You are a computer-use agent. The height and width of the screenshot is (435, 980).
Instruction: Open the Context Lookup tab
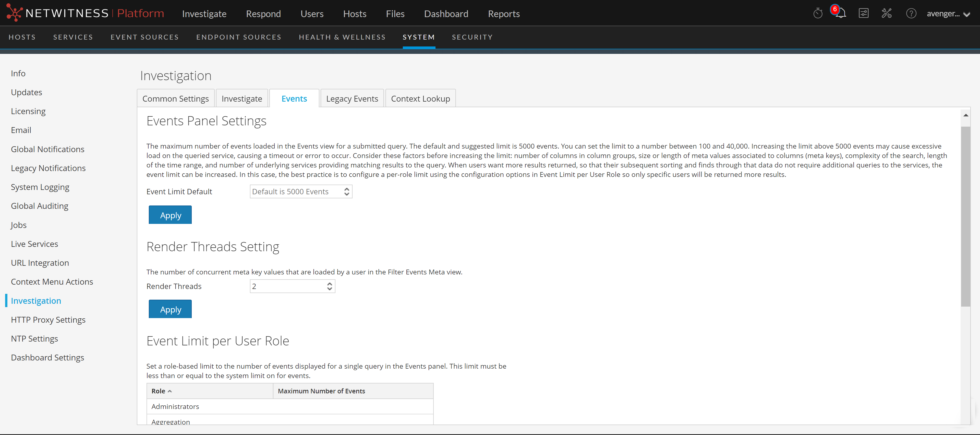tap(420, 99)
